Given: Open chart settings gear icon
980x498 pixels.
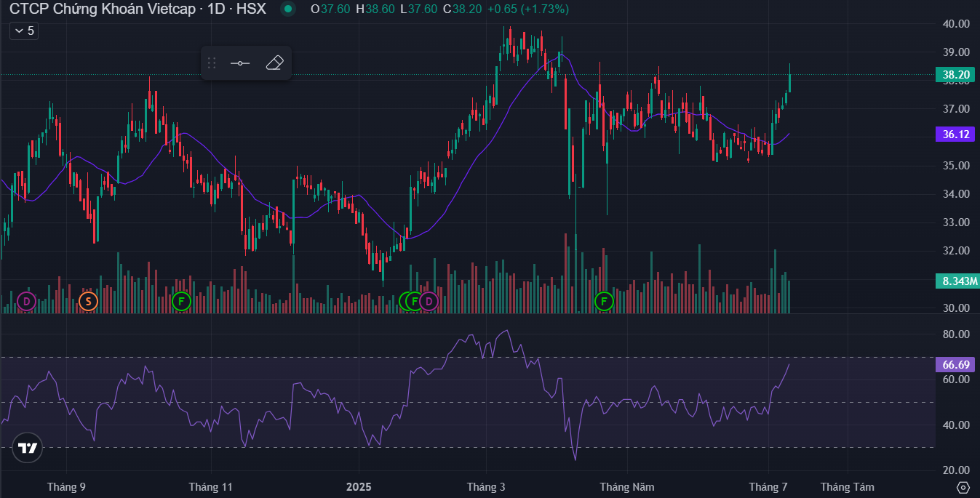Looking at the screenshot, I should [x=963, y=487].
